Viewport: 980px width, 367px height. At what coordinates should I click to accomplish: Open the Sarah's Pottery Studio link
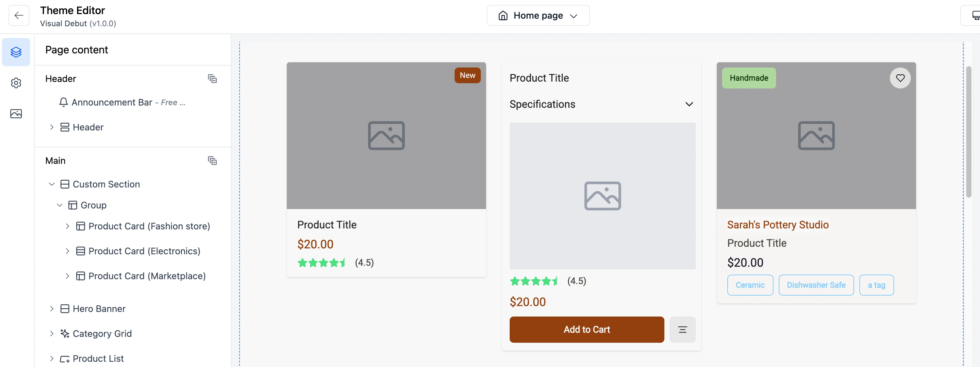tap(777, 224)
